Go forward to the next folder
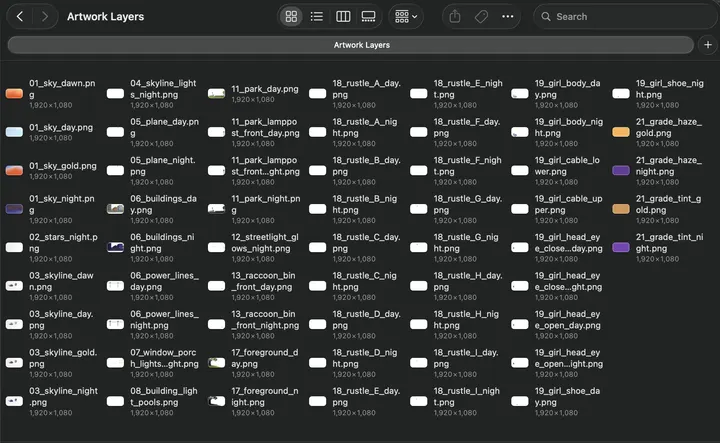 coord(45,17)
